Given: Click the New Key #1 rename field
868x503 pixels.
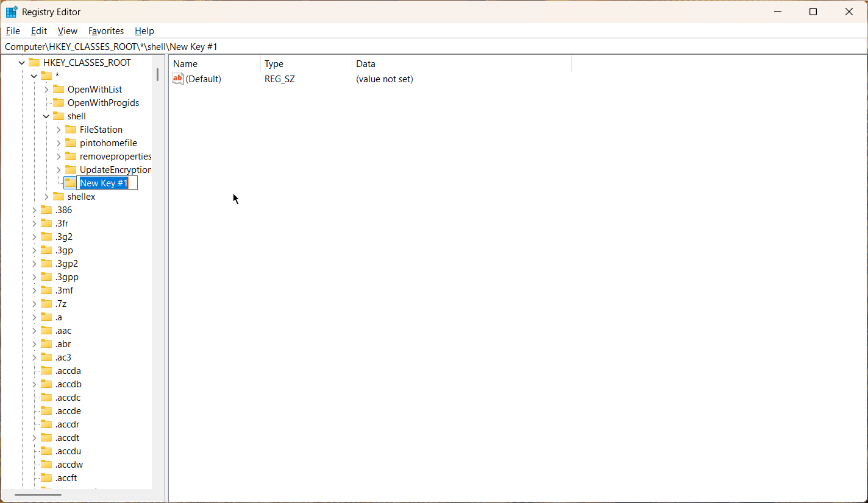Looking at the screenshot, I should (107, 183).
